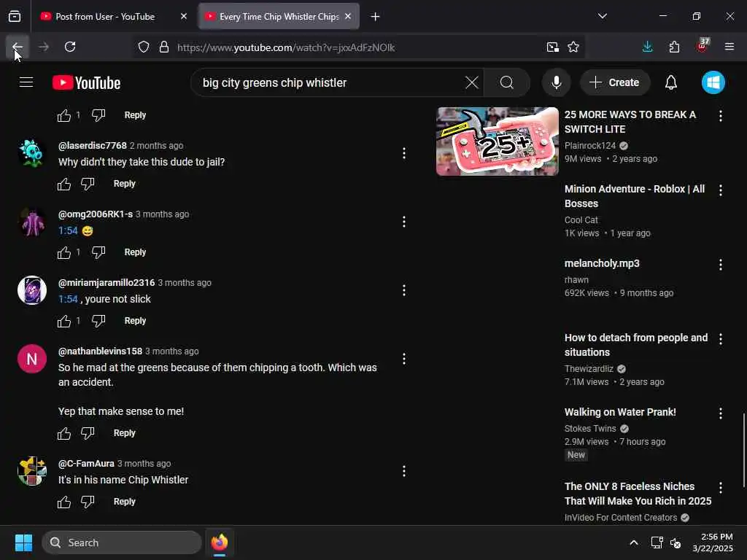Open the Firefox View icon
The height and width of the screenshot is (560, 747).
point(15,17)
